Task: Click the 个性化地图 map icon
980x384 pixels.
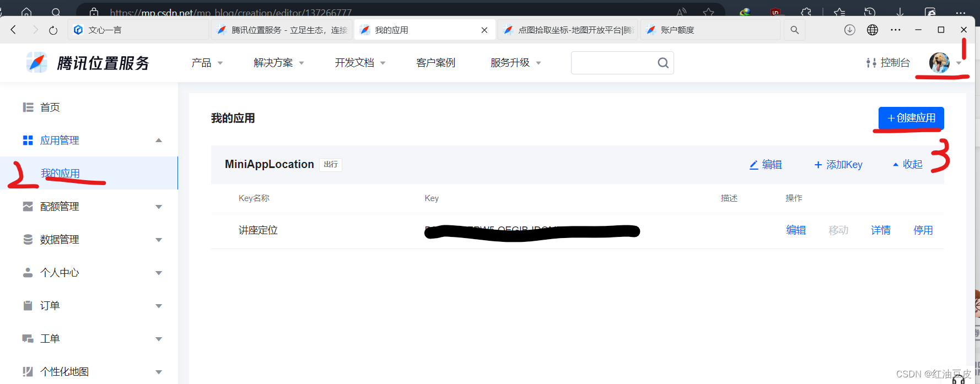Action: pos(28,372)
